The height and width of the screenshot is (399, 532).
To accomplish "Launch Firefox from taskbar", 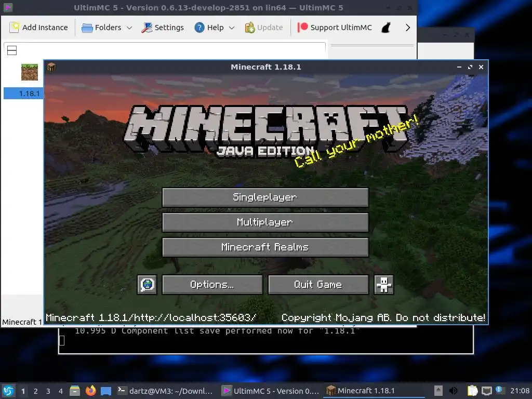I will 90,391.
